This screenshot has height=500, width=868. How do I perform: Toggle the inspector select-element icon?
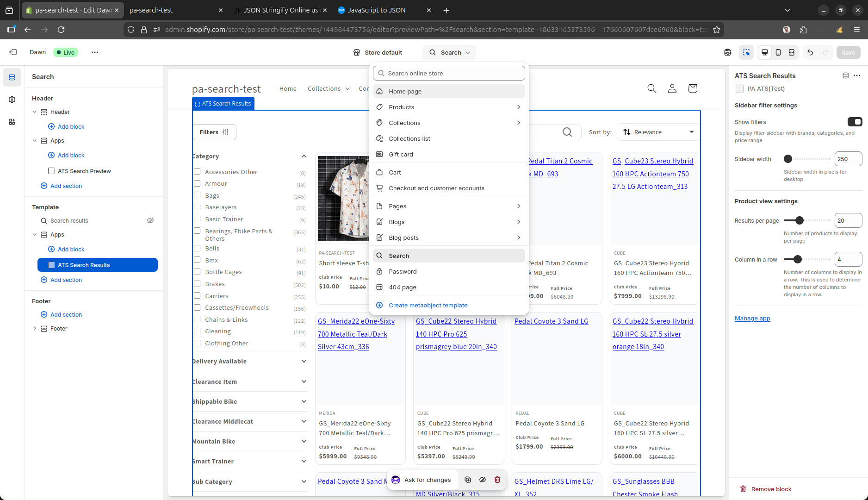click(x=746, y=52)
